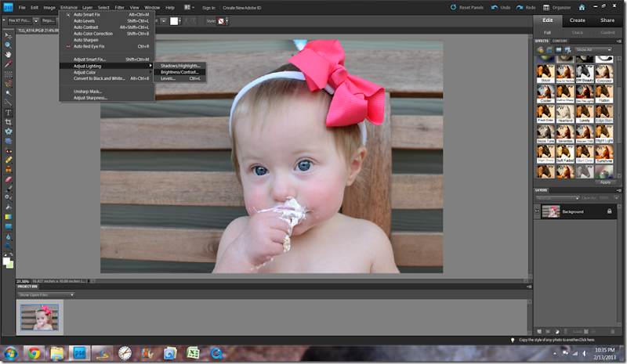Switch to the Create tab
The height and width of the screenshot is (364, 627).
[577, 20]
